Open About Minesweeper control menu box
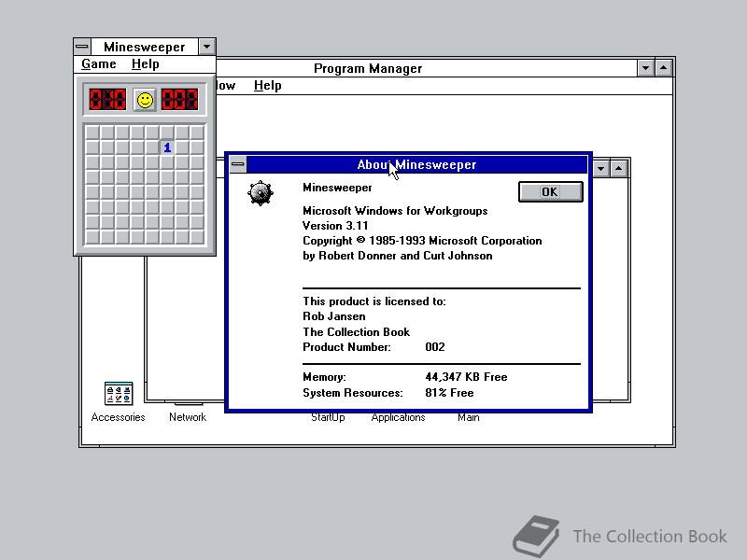This screenshot has width=747, height=560. [x=238, y=165]
